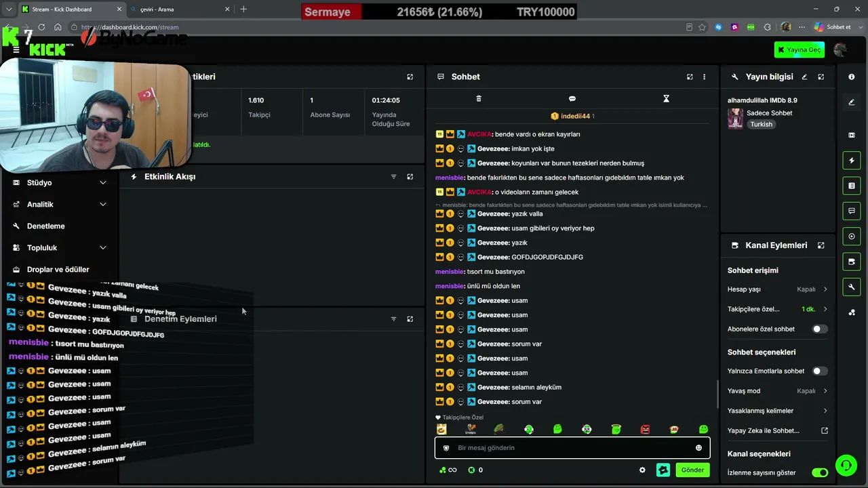Pop out the session statistics panel
The width and height of the screenshot is (868, 488).
[x=410, y=77]
